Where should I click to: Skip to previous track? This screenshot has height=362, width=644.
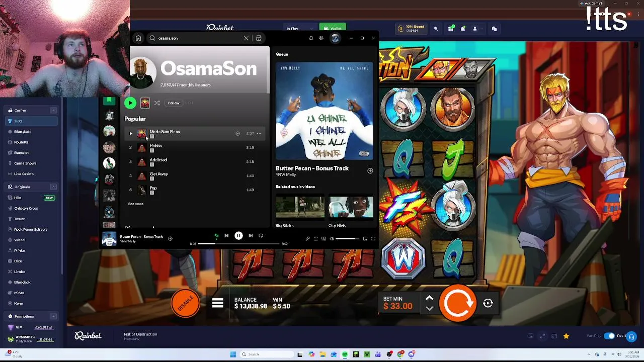[x=226, y=236]
